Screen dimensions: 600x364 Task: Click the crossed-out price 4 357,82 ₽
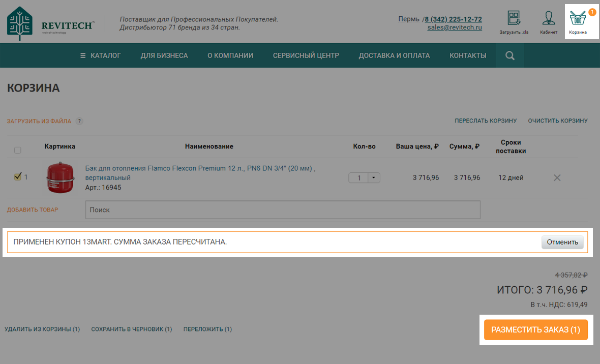tap(572, 275)
